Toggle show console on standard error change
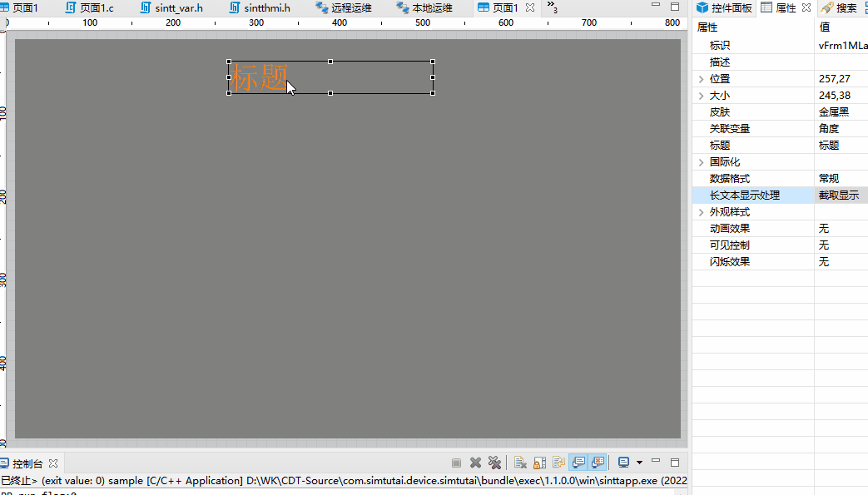The image size is (868, 495). (598, 463)
